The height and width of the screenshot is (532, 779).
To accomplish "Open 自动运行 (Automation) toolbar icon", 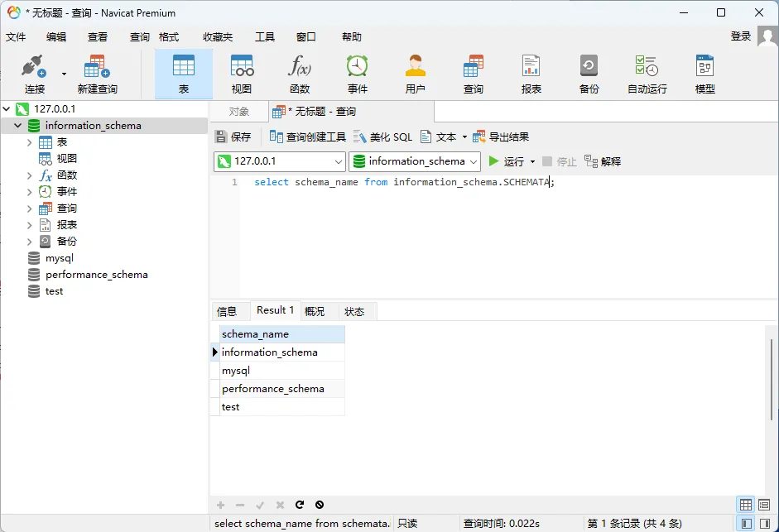I will tap(647, 73).
